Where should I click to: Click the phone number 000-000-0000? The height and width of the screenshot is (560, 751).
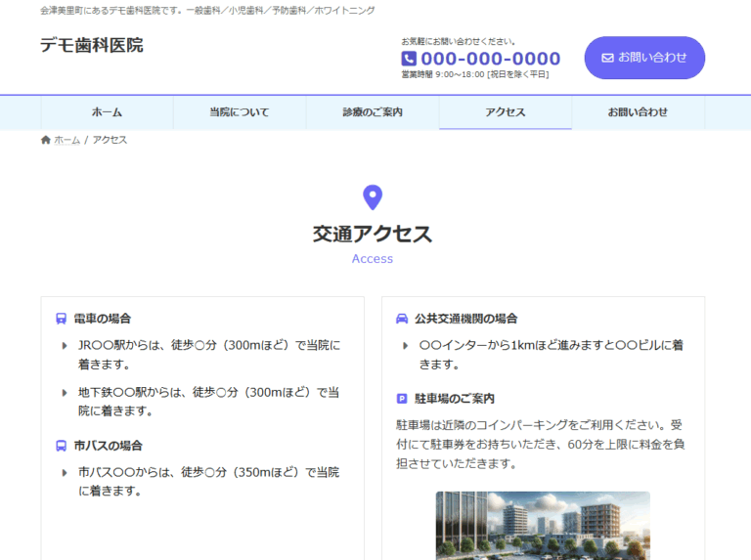(491, 59)
